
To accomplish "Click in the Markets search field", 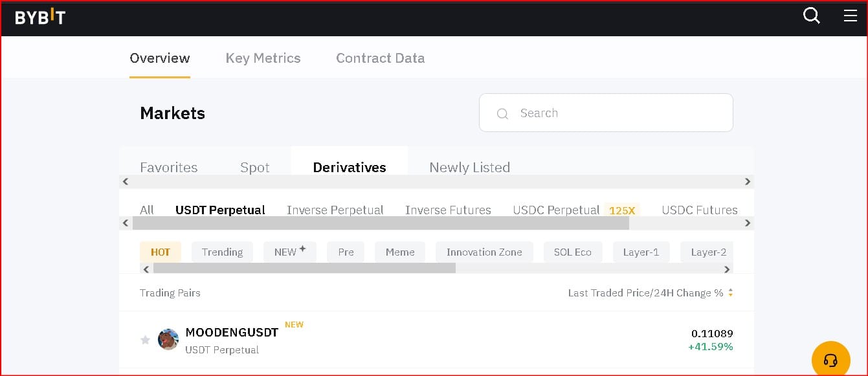I will [x=606, y=113].
